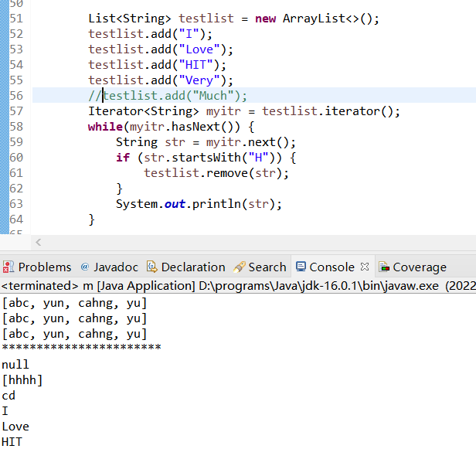Click the Console monitor icon

click(x=301, y=267)
